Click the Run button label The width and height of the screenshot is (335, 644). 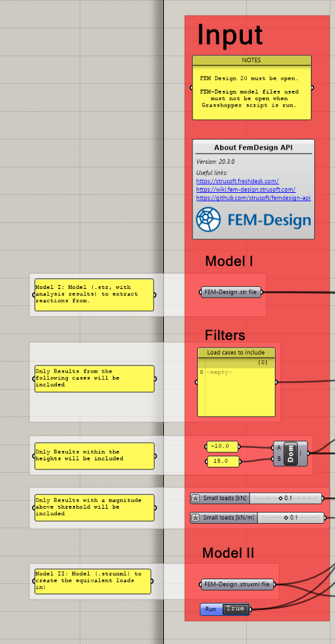(210, 609)
